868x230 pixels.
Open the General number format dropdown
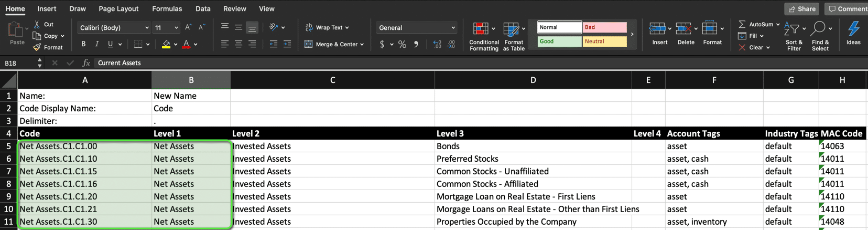pyautogui.click(x=417, y=28)
